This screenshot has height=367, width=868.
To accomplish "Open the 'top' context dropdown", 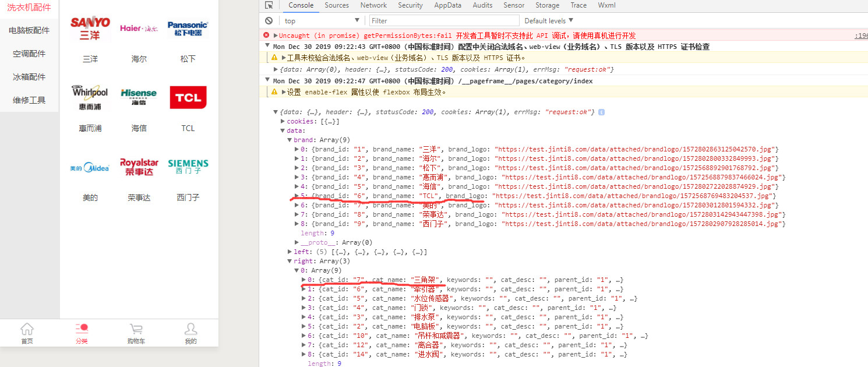I will [322, 21].
